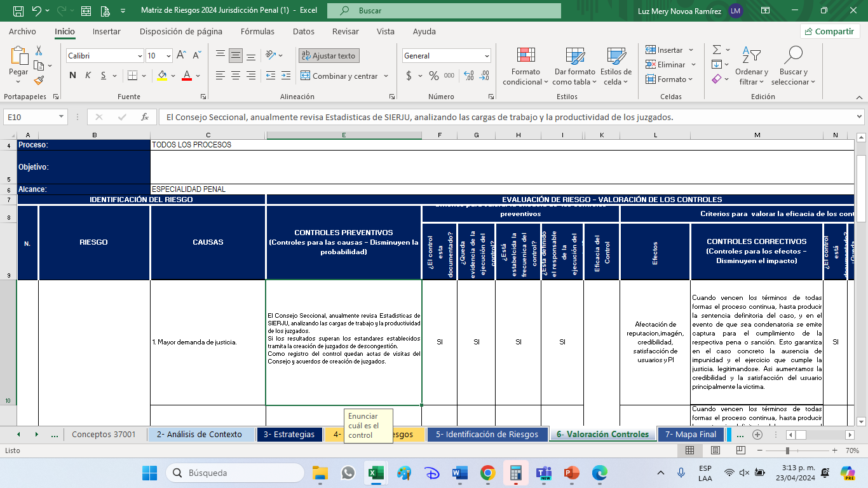Image resolution: width=868 pixels, height=488 pixels.
Task: Click the AutoSum sigma icon
Action: point(717,50)
